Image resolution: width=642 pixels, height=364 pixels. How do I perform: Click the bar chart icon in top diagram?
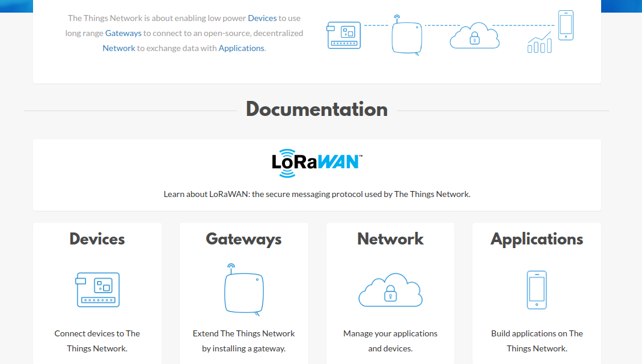point(539,43)
